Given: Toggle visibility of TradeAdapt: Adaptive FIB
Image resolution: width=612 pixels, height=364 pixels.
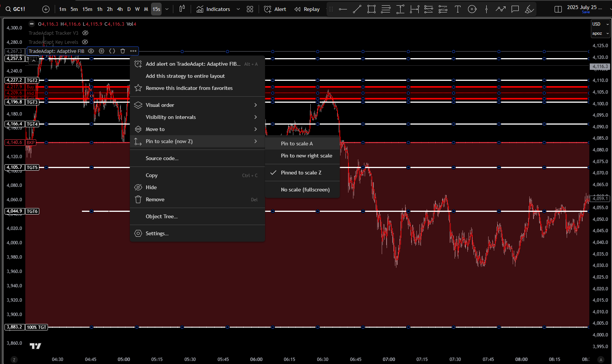Looking at the screenshot, I should coord(91,51).
